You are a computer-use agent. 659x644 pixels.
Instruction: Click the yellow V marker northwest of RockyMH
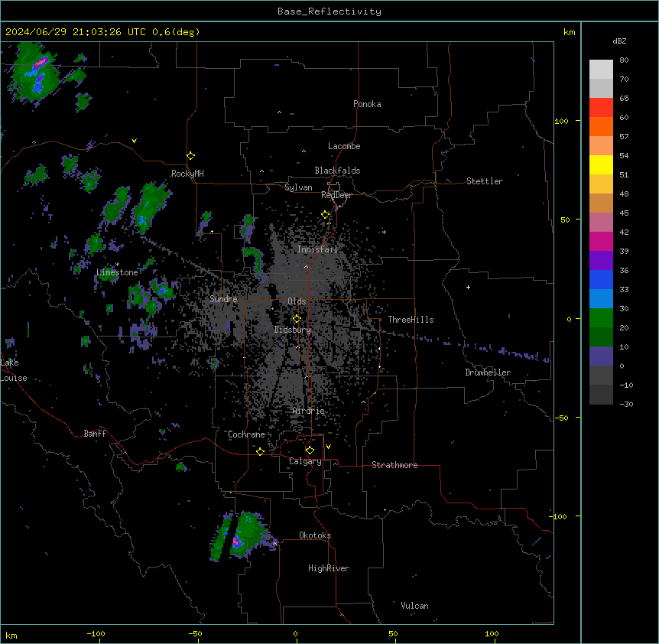pos(134,141)
